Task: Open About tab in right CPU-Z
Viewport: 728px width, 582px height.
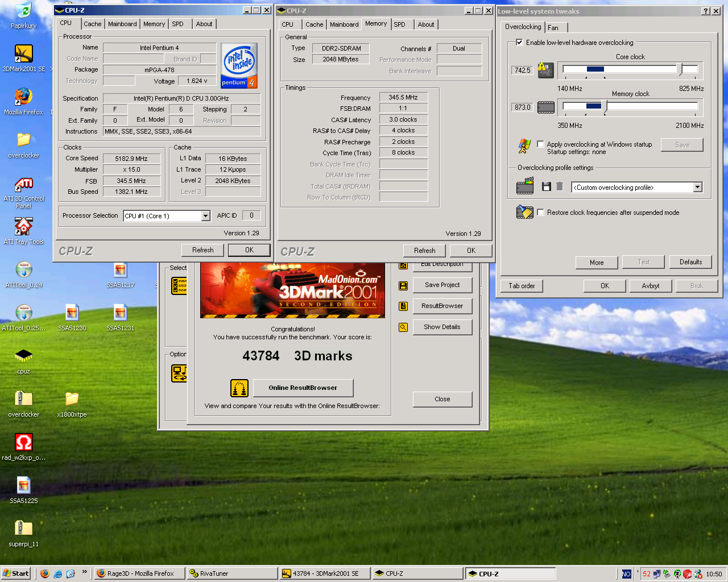Action: [426, 24]
